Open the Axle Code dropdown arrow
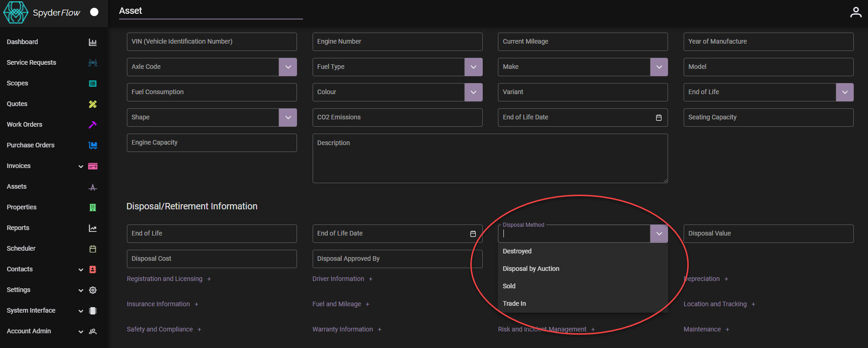Screen dimensions: 868x348 tap(288, 67)
